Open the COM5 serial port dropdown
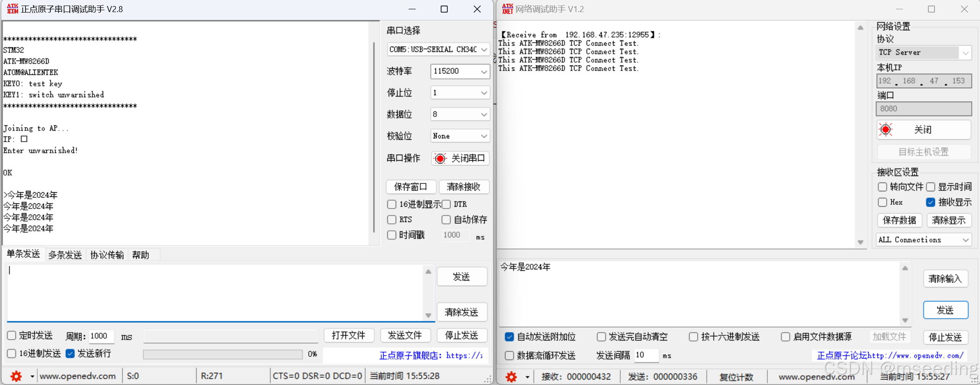This screenshot has height=385, width=980. point(438,49)
